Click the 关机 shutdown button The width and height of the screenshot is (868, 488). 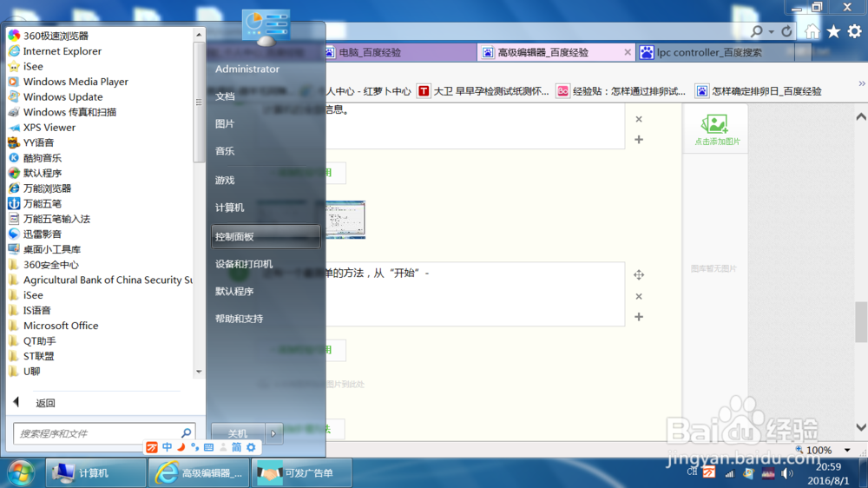coord(238,433)
